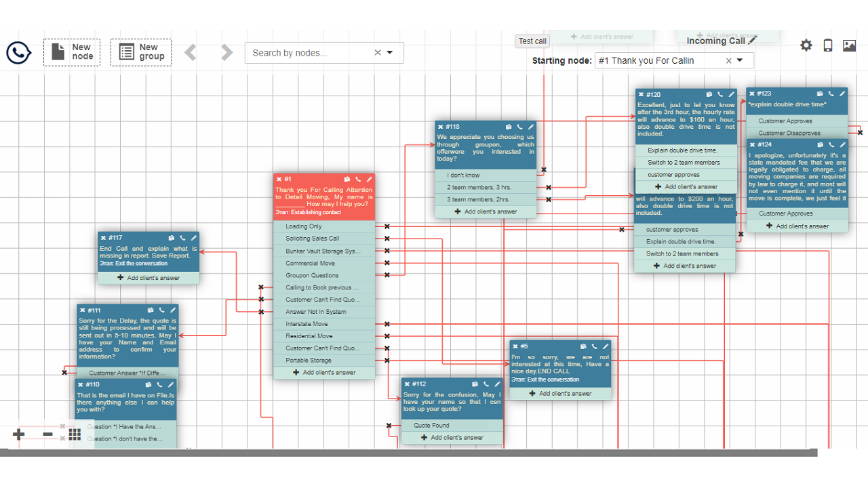Delete node #117 with its X
Image resolution: width=868 pixels, height=488 pixels.
(103, 238)
